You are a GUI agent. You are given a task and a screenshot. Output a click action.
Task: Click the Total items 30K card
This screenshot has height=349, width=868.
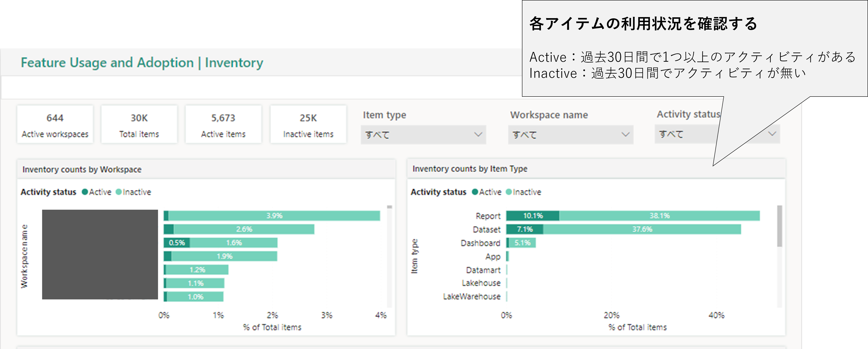pyautogui.click(x=139, y=124)
